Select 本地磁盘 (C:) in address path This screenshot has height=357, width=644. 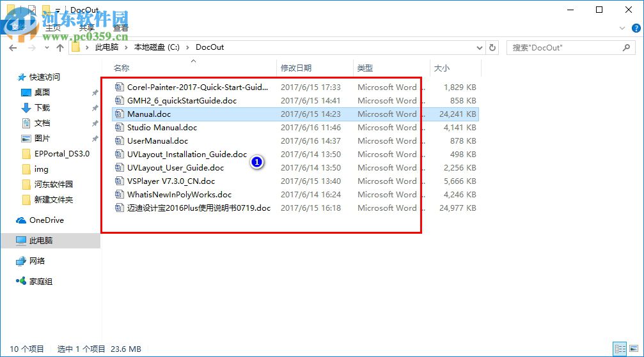pyautogui.click(x=157, y=47)
